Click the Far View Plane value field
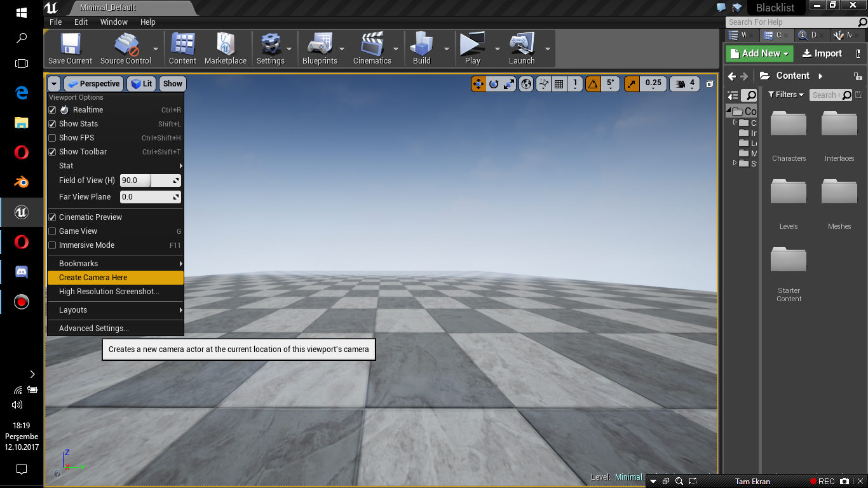 tap(151, 197)
